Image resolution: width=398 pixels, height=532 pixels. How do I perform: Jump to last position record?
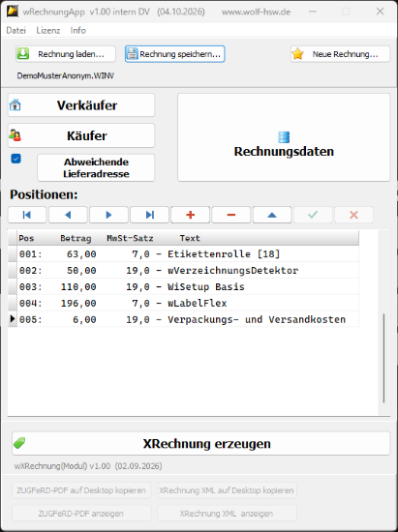point(150,215)
